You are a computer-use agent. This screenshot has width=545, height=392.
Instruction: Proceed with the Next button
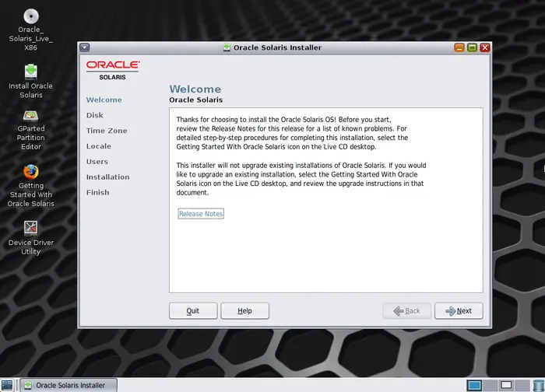coord(459,311)
